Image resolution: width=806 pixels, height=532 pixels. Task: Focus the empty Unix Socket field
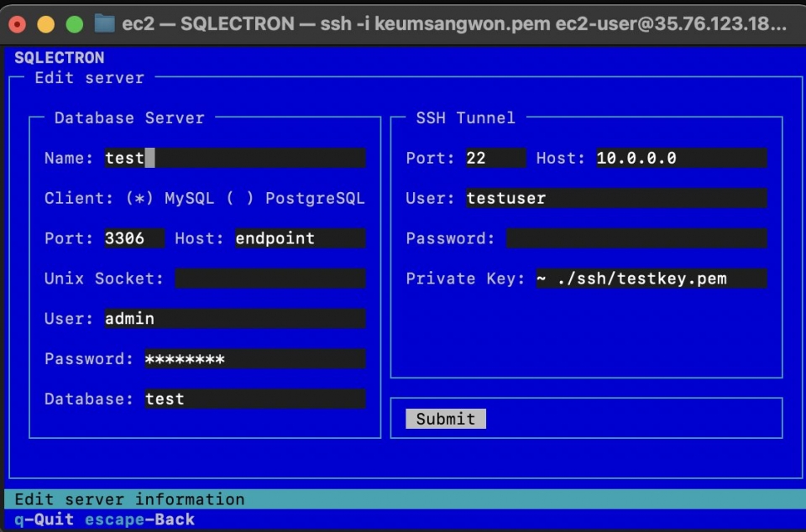(270, 279)
